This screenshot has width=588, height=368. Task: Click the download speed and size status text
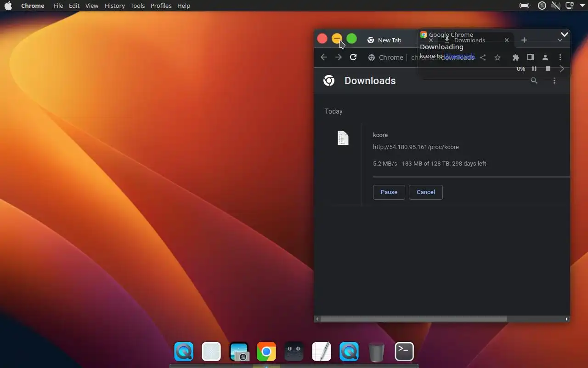click(430, 163)
